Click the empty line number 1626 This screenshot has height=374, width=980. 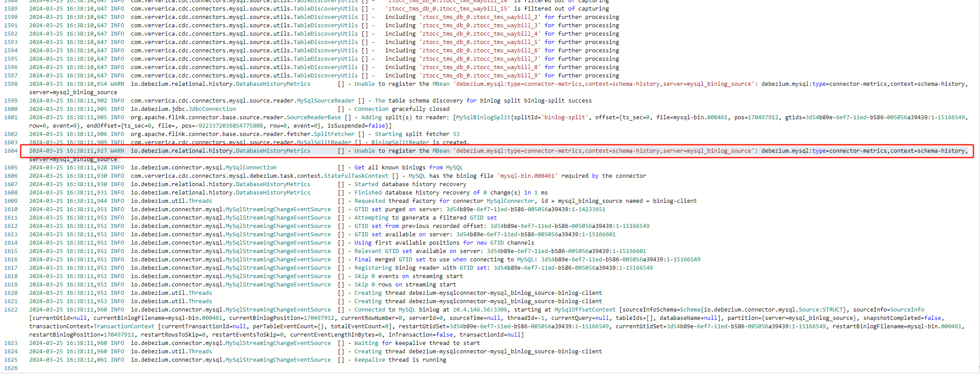pyautogui.click(x=11, y=368)
